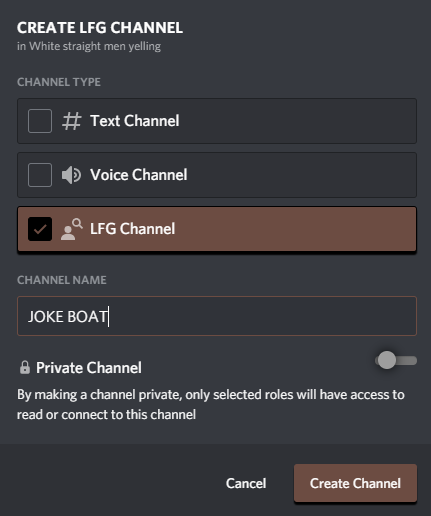This screenshot has width=431, height=516.
Task: Click the Text Channel label text
Action: [135, 121]
